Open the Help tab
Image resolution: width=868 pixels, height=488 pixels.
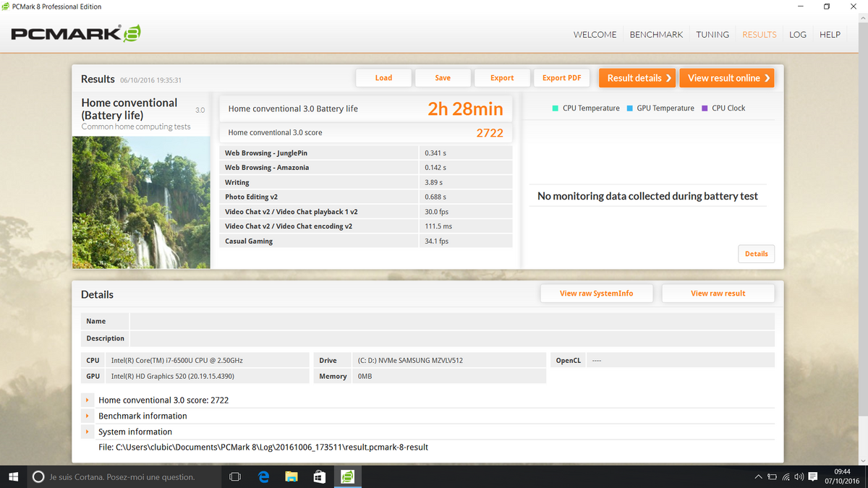pos(830,34)
